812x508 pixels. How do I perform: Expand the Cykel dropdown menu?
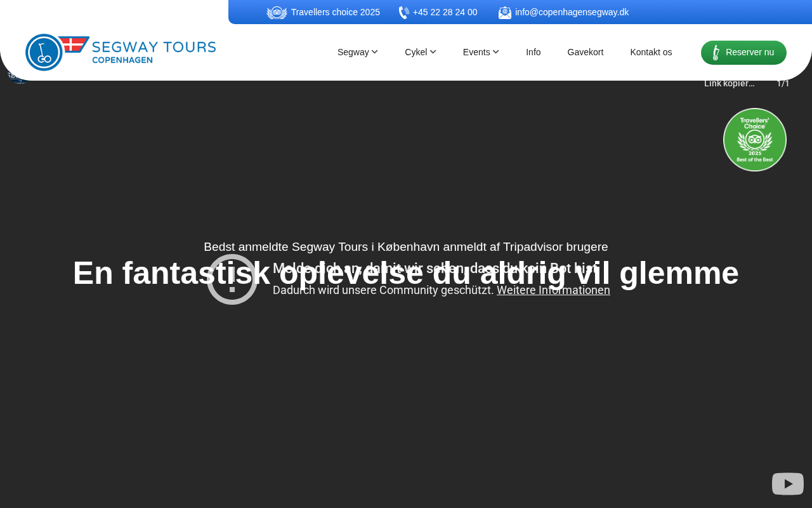pos(420,52)
